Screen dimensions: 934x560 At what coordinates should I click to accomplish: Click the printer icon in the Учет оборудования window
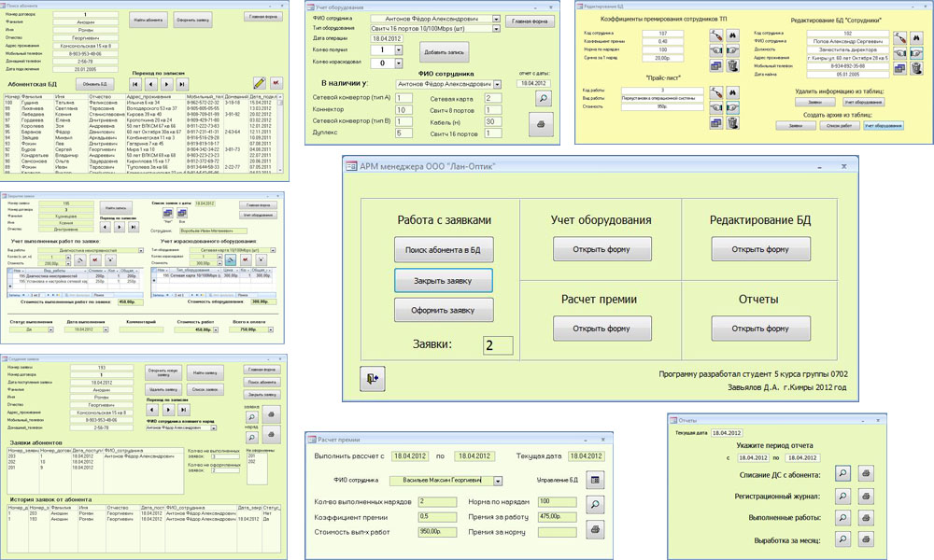click(541, 124)
